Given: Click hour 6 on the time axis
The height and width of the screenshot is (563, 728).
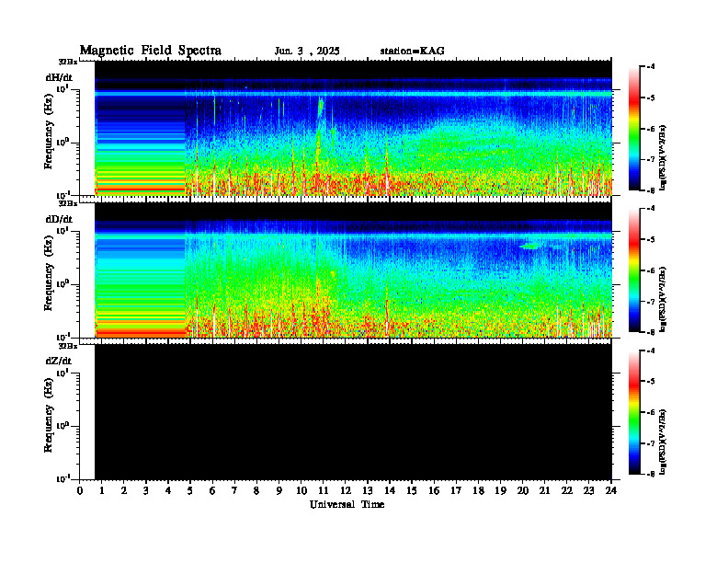Looking at the screenshot, I should click(212, 491).
